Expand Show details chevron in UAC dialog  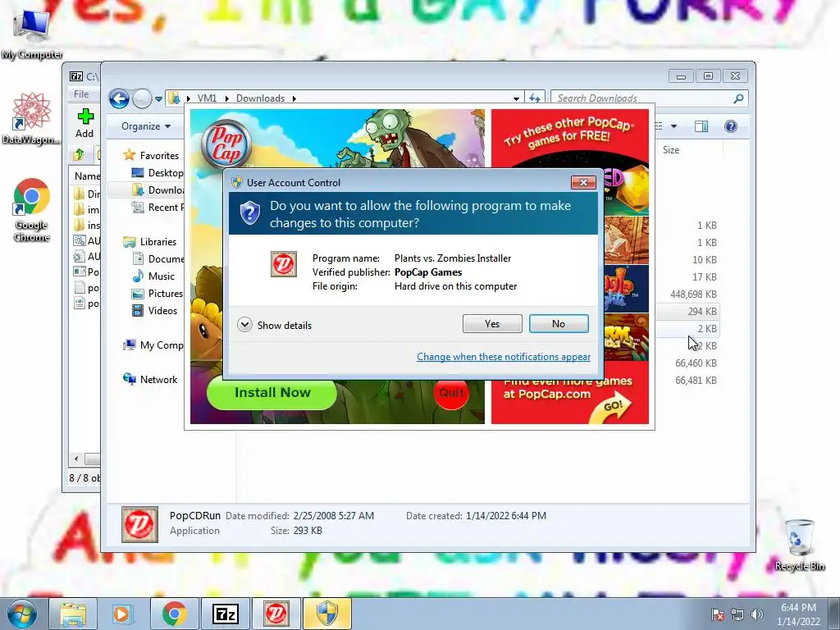click(x=244, y=325)
